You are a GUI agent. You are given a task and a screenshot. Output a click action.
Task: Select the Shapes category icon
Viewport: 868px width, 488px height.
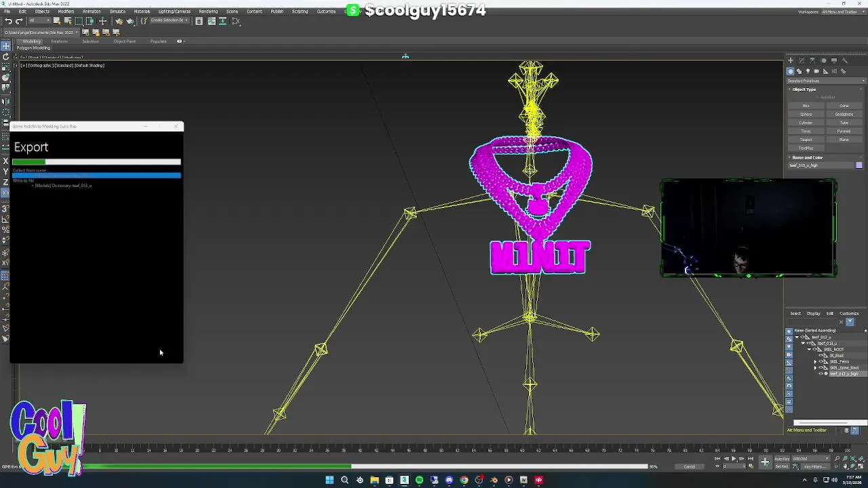pyautogui.click(x=799, y=71)
